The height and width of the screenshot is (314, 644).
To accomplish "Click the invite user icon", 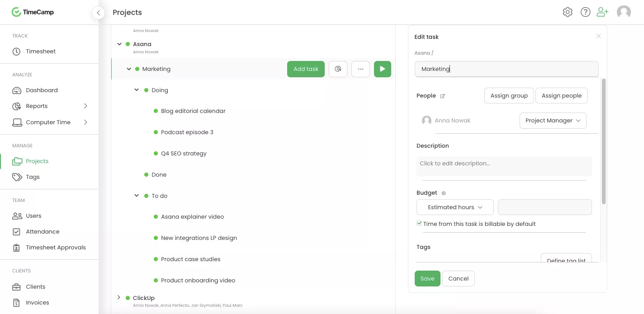I will click(602, 12).
